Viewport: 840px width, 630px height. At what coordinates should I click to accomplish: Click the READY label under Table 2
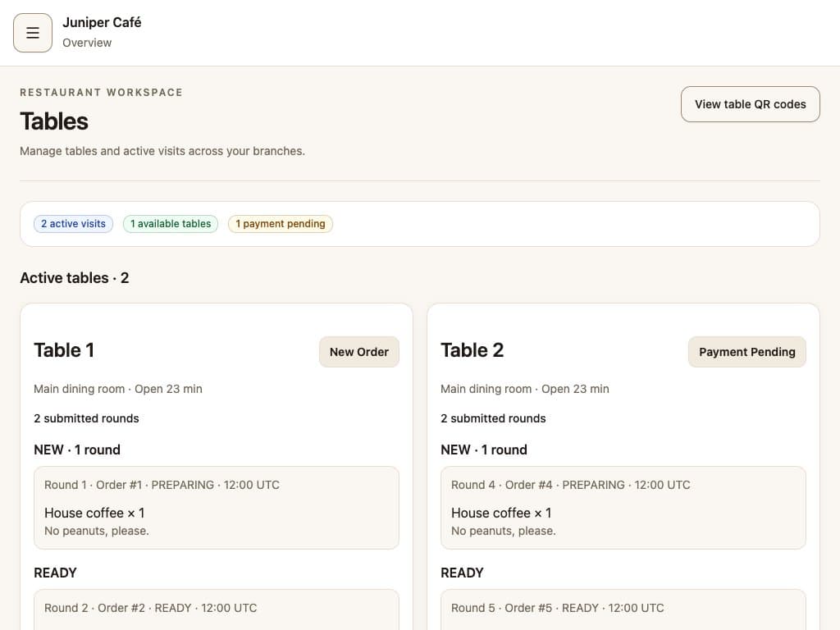pos(462,573)
